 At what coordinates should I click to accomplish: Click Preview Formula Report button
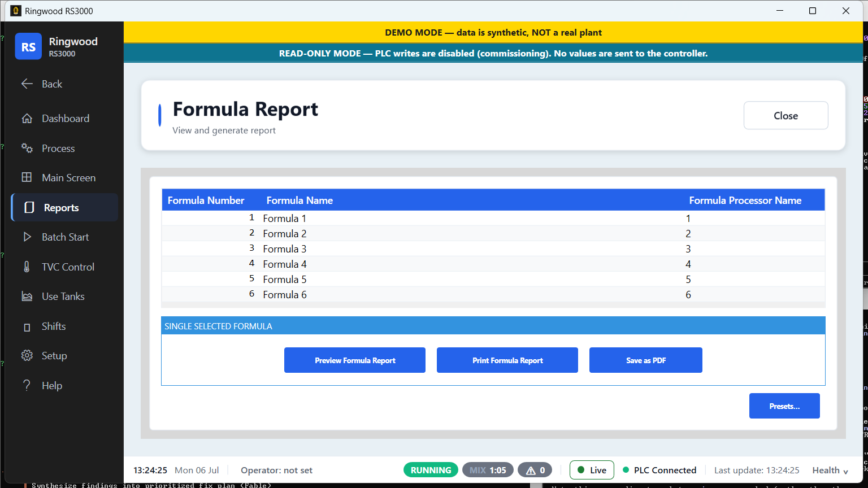[355, 360]
